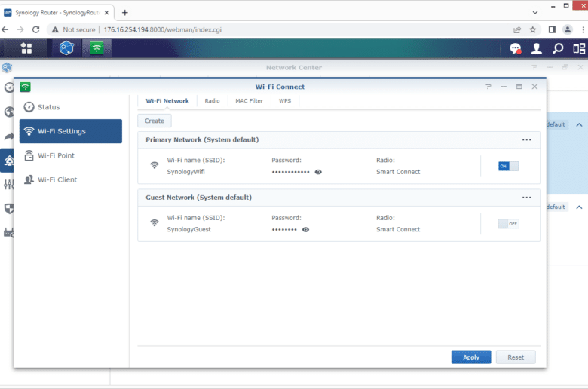Click the Primary Network Smart Connect value

pos(398,172)
